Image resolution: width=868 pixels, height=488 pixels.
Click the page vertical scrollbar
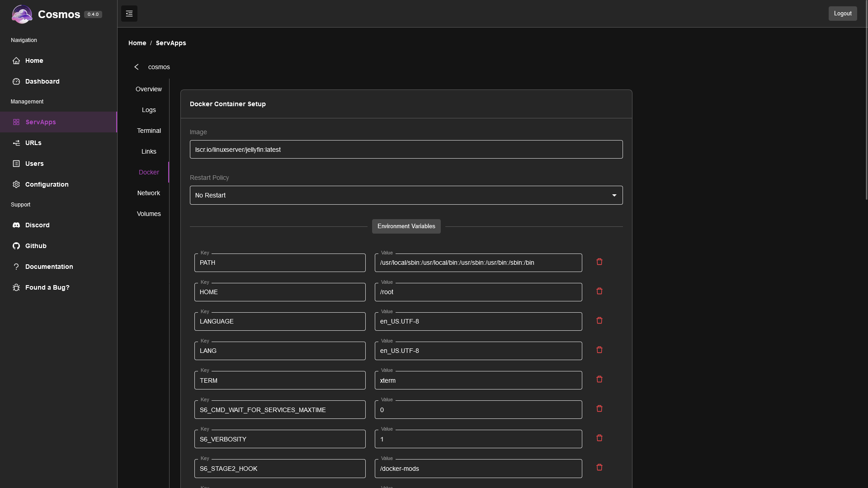(866, 99)
